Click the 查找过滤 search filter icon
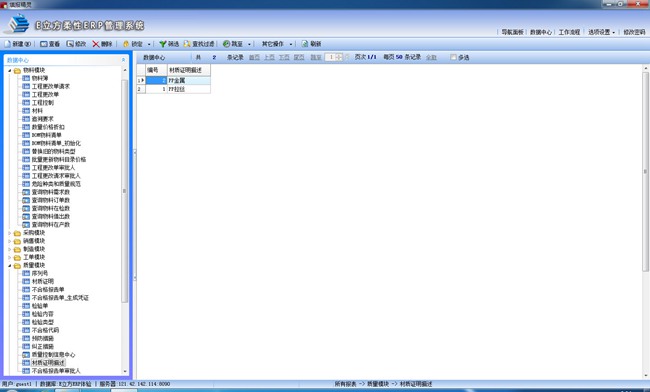Viewport: 650px width, 392px height. (187, 44)
